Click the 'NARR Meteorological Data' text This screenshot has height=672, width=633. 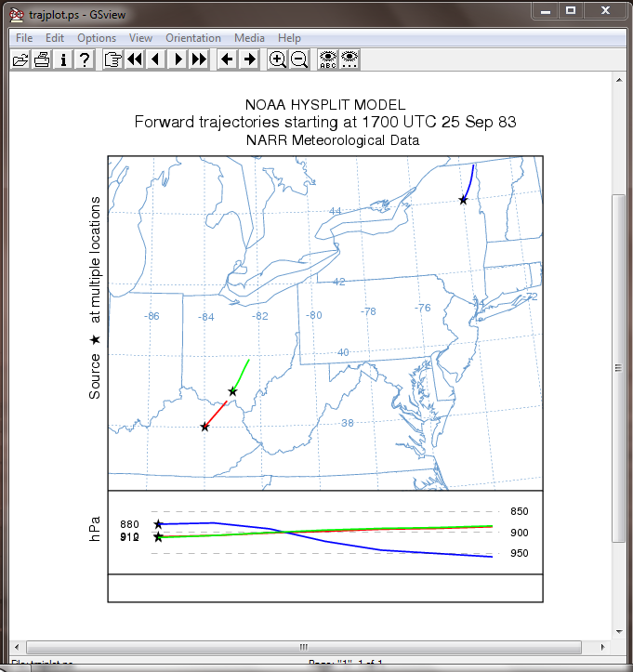coord(333,140)
